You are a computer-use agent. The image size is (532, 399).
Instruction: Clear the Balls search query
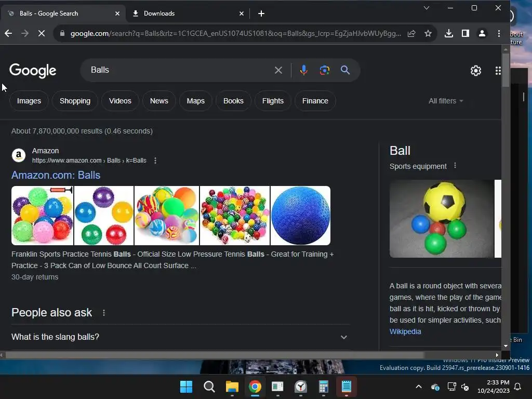[278, 70]
